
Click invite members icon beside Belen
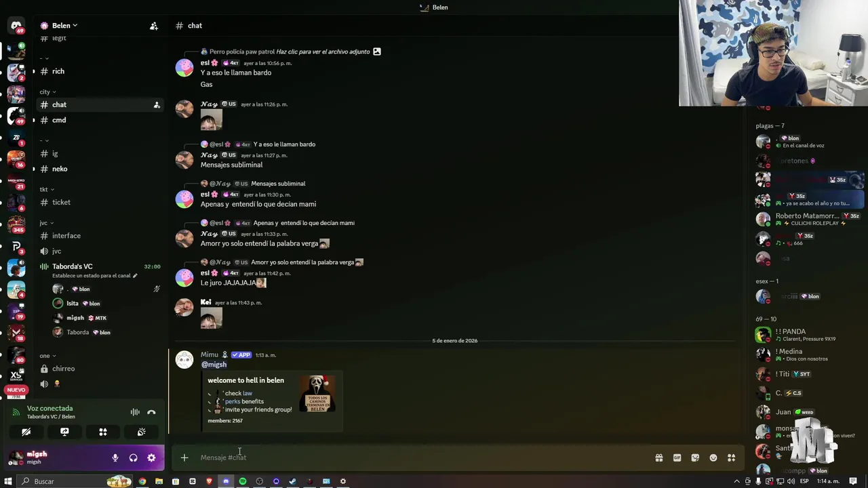click(154, 26)
